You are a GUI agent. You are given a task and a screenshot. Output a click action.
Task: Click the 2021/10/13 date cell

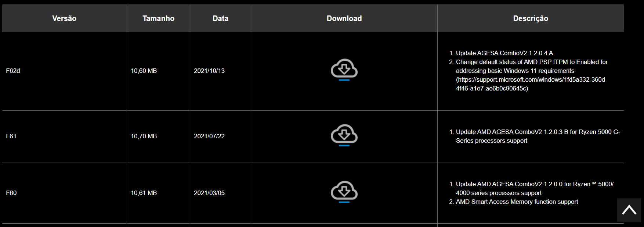click(209, 71)
